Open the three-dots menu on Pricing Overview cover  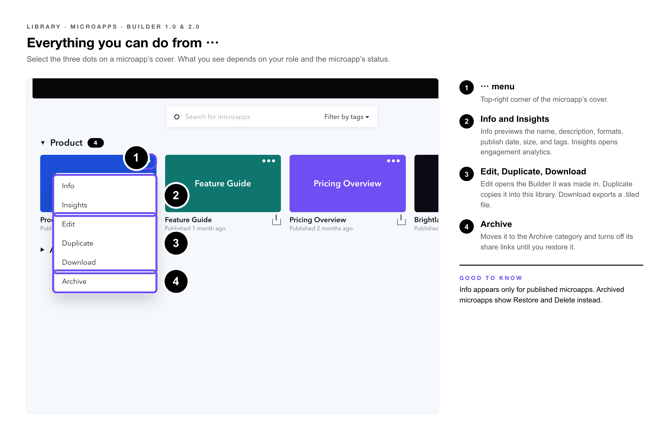tap(394, 161)
